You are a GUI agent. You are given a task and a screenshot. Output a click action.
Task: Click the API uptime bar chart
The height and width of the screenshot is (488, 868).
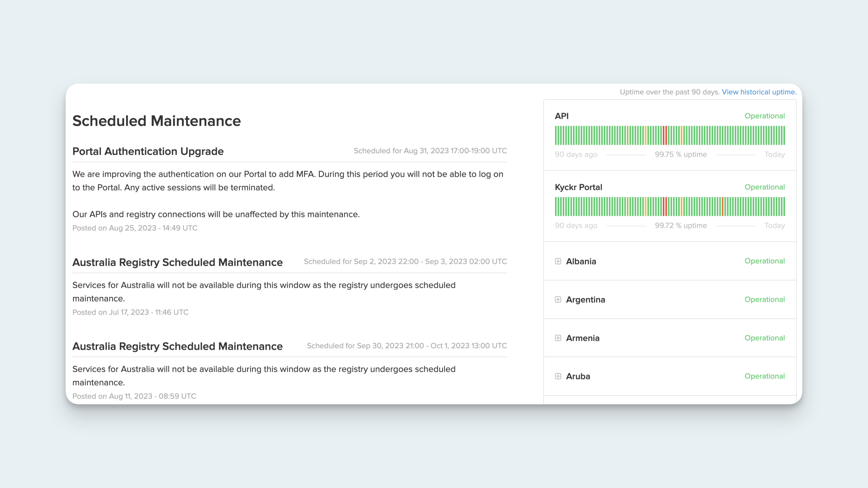click(670, 135)
